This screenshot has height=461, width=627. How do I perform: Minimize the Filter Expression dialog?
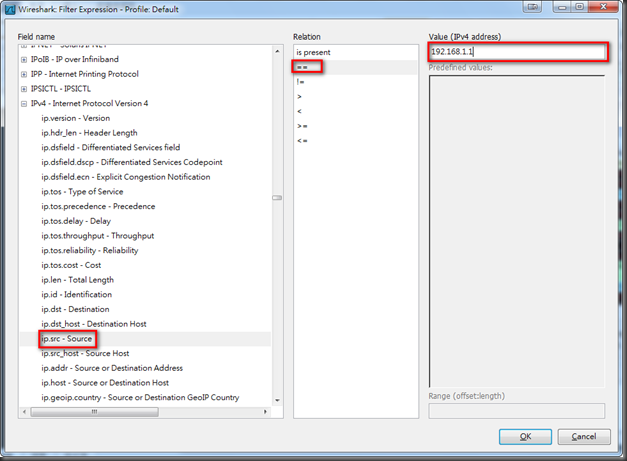coord(562,7)
